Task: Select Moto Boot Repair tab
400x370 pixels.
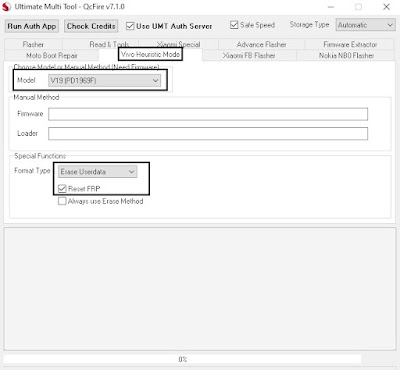Action: coord(52,55)
